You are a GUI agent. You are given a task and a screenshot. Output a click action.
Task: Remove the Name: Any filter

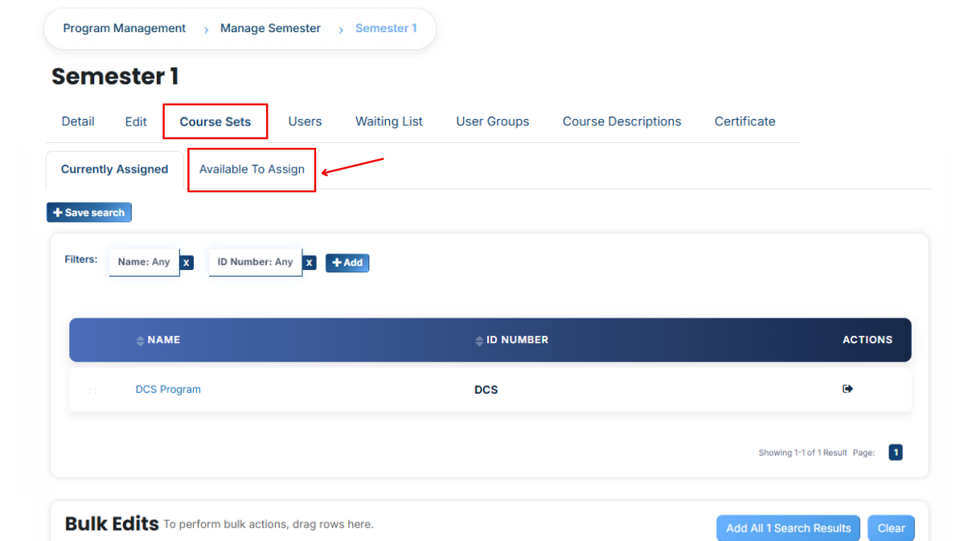(187, 262)
